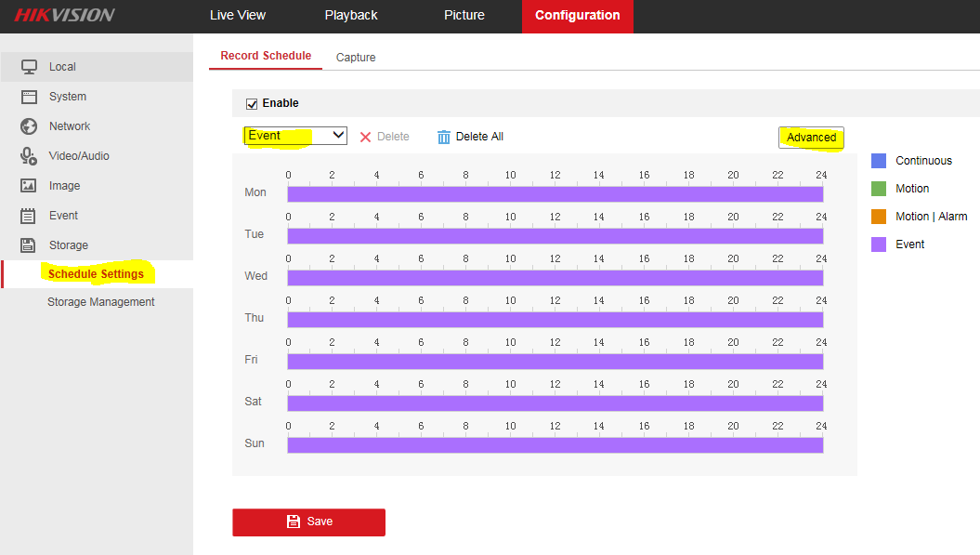Open Storage Management in sidebar
This screenshot has height=555, width=980.
point(100,302)
